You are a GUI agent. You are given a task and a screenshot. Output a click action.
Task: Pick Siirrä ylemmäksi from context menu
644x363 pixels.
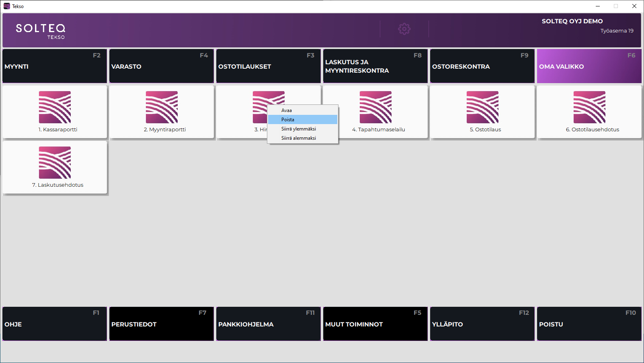298,129
